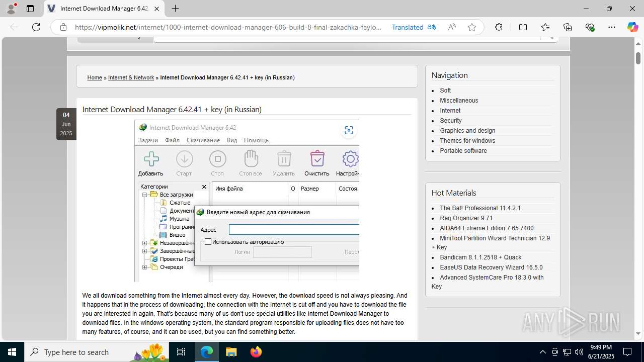This screenshot has width=644, height=362.
Task: Open the tab actions menu icon
Action: 30,9
